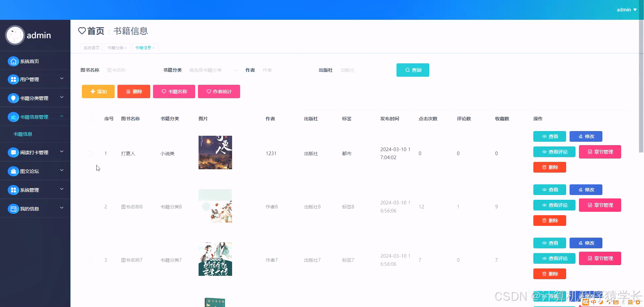
Task: Click the search magnifier icon in 查询 button
Action: (407, 70)
